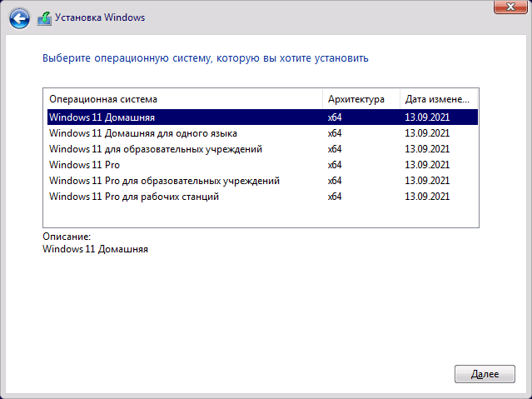532x399 pixels.
Task: Click the Описание label below the list
Action: [67, 237]
